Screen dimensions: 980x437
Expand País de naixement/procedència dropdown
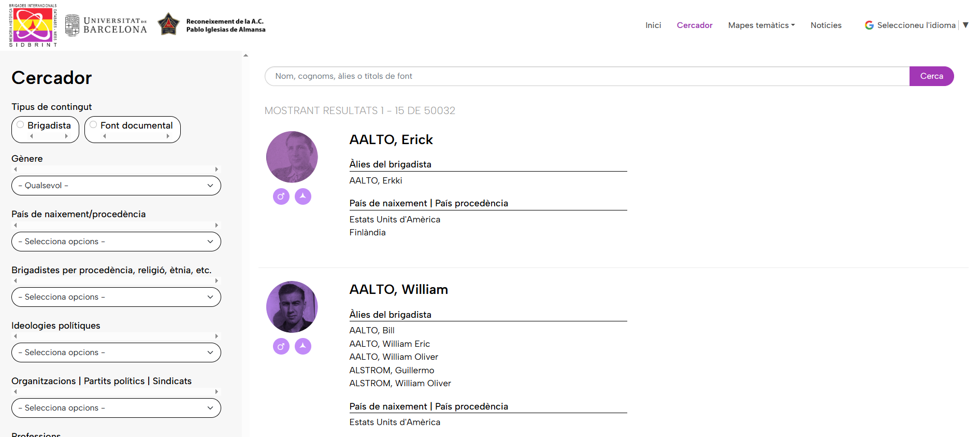point(116,242)
